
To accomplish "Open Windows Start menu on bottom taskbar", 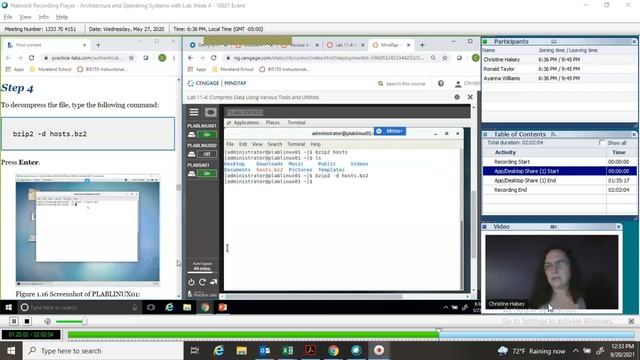I will [11, 351].
